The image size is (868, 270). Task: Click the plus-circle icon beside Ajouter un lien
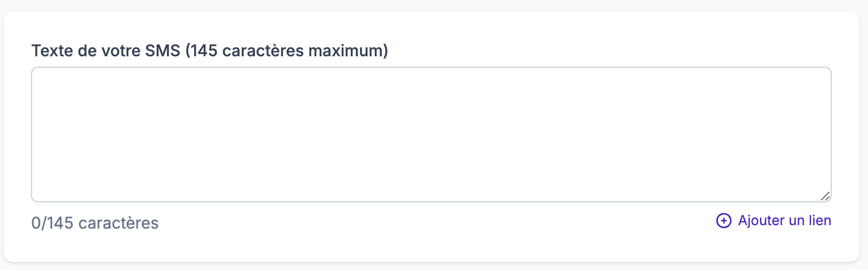pos(723,221)
